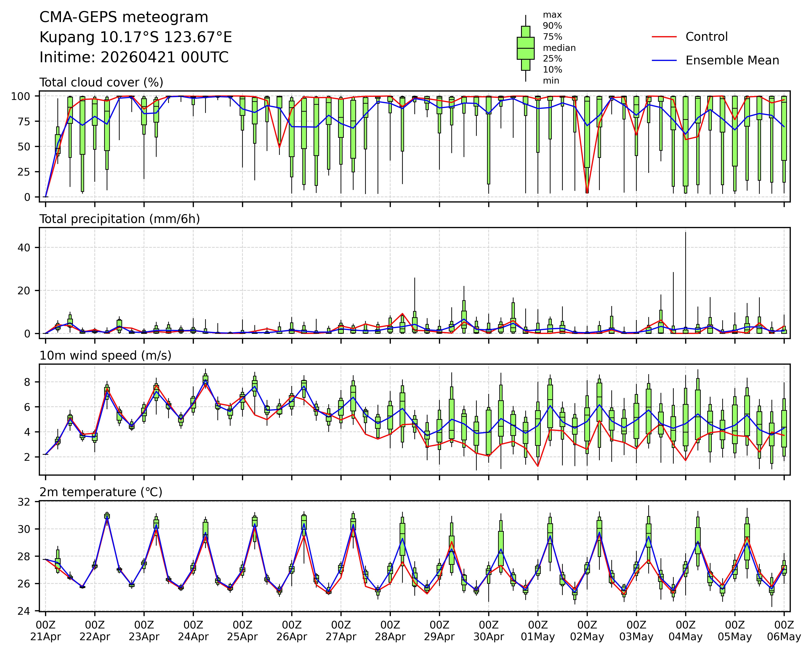Click the 00Z 06May axis label

[784, 631]
